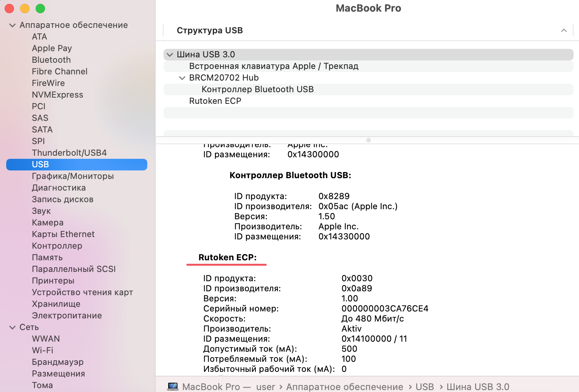Collapse the Шина USB 3.0 tree
The image size is (579, 392).
169,55
